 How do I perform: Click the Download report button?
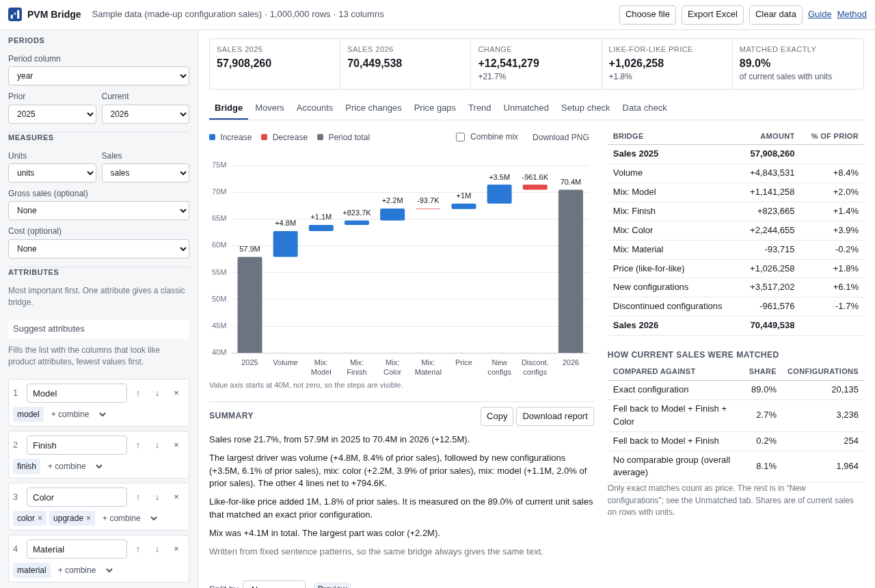point(555,416)
